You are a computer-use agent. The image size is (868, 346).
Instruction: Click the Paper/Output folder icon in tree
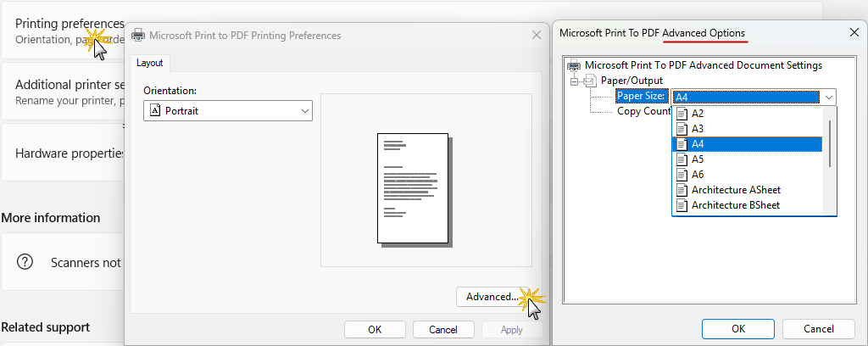pyautogui.click(x=590, y=81)
